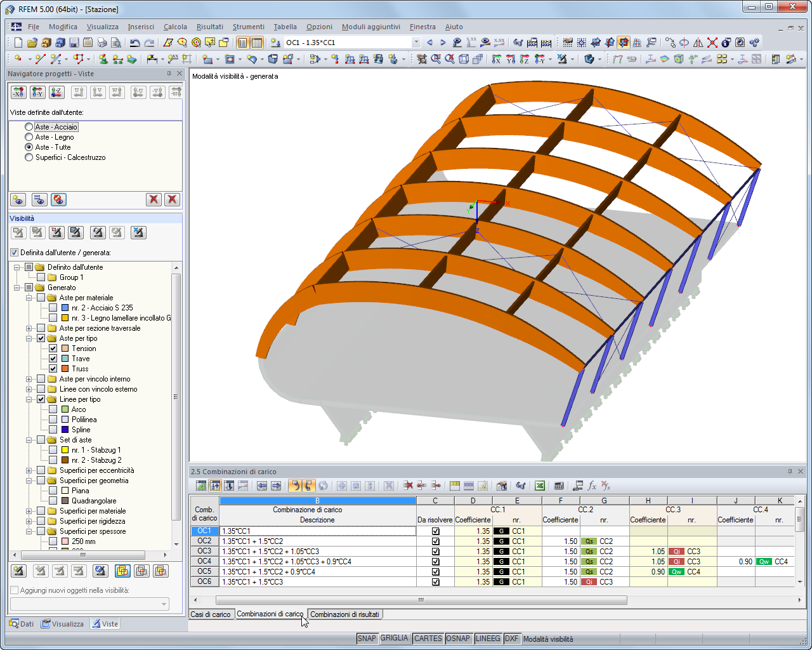812x650 pixels.
Task: Switch to 'Casi di carico' tab
Action: (x=211, y=614)
